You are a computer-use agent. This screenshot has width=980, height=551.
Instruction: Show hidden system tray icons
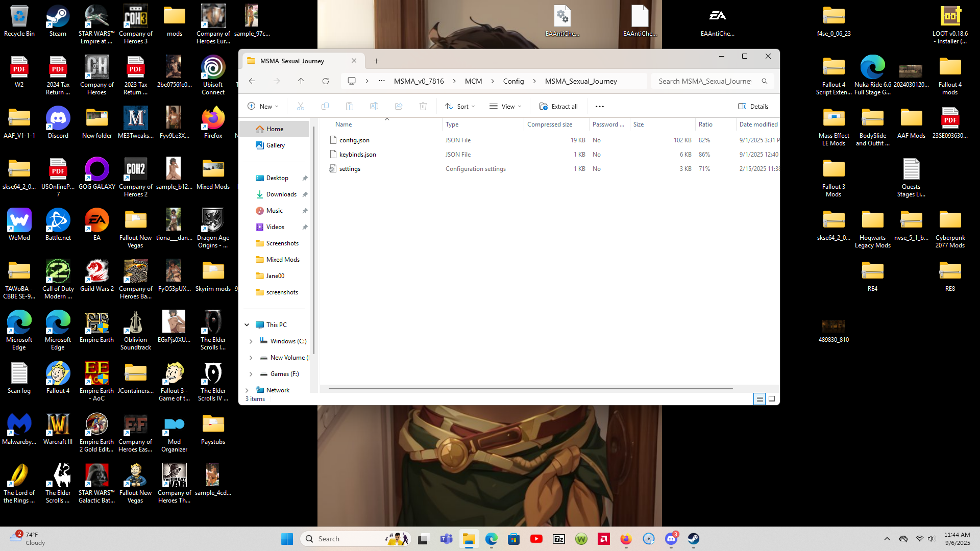[887, 539]
